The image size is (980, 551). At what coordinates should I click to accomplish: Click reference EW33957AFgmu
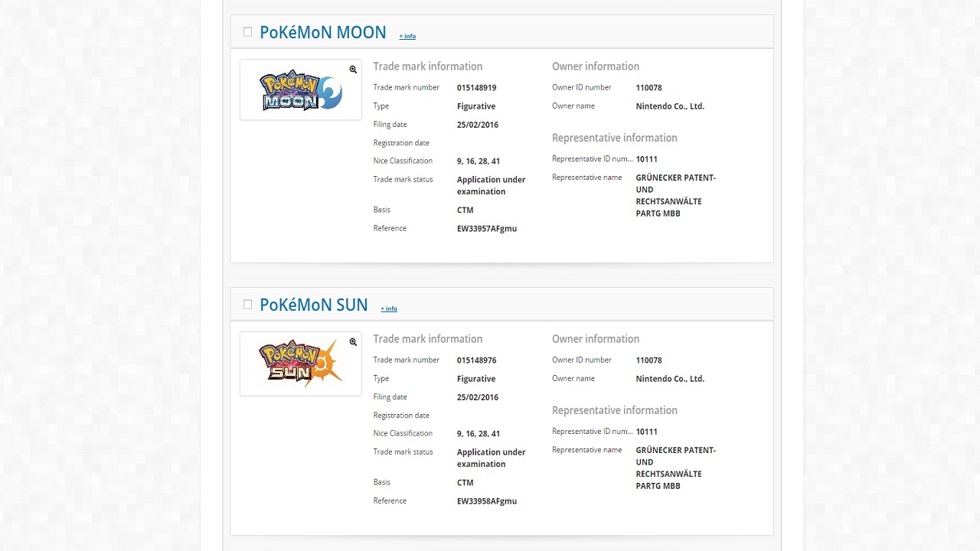coord(487,229)
